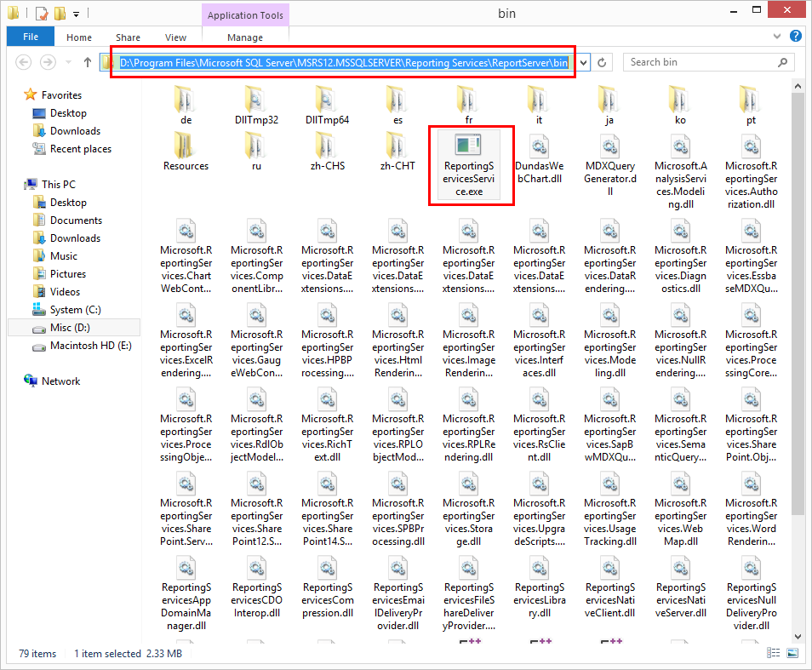The width and height of the screenshot is (812, 670).
Task: Select ReportingServicesNativeClient.dll file
Action: [609, 587]
